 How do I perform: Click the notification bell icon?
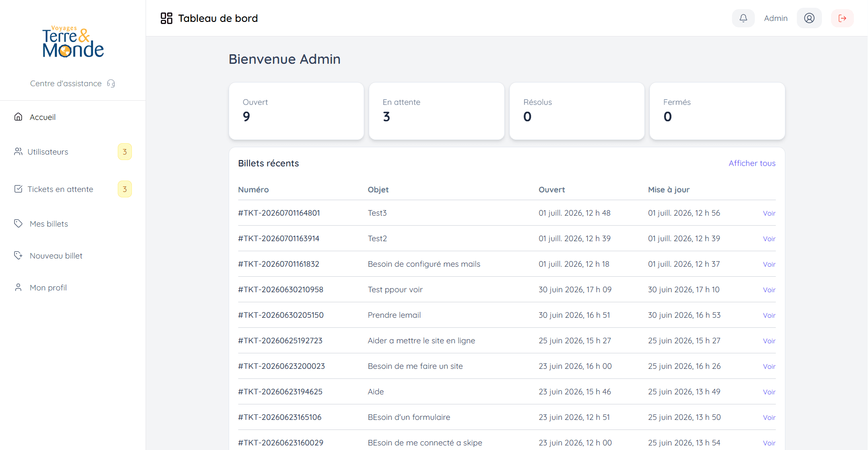743,18
